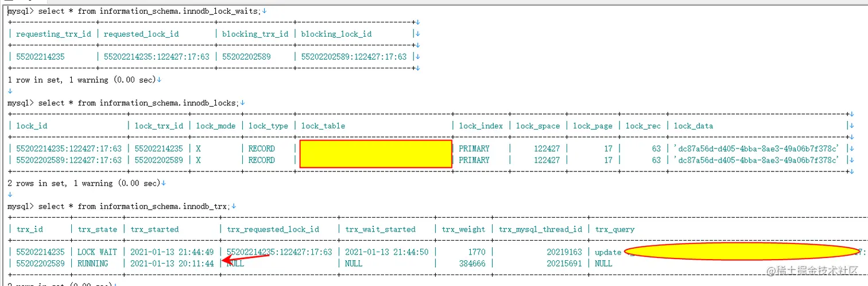
Task: Click lock_id 55202214235:122427:17:63 in innodb_locks table
Action: (69, 148)
